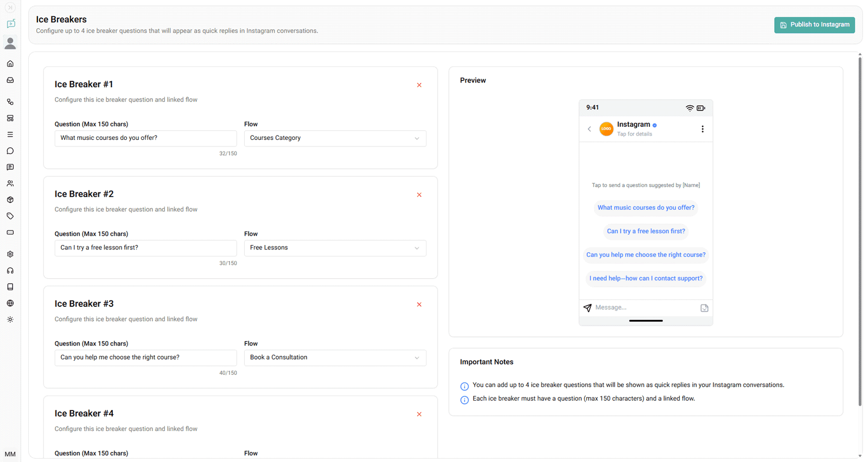Edit the 'Can I try a free lesson first?' field
Viewport: 868px width, 462px height.
tap(145, 248)
